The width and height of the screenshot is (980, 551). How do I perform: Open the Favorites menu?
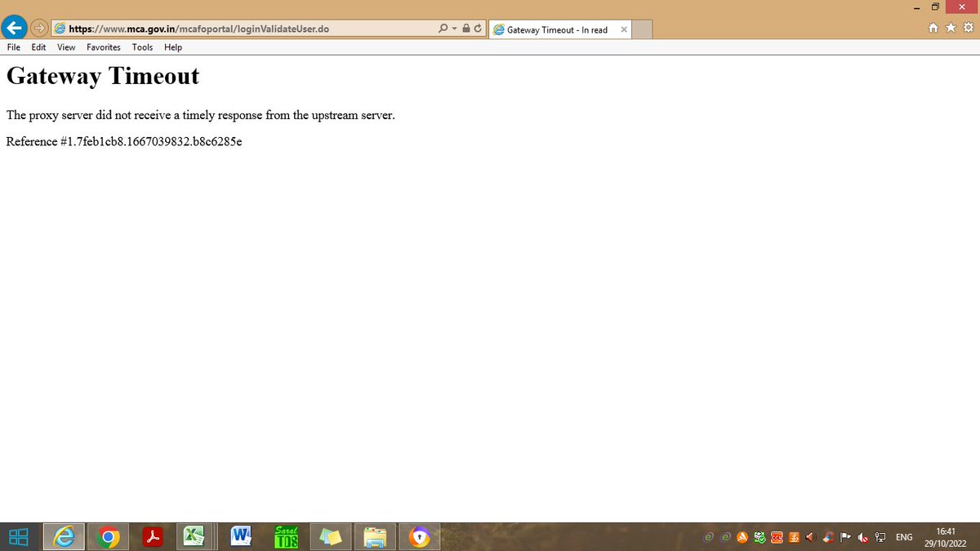[104, 47]
